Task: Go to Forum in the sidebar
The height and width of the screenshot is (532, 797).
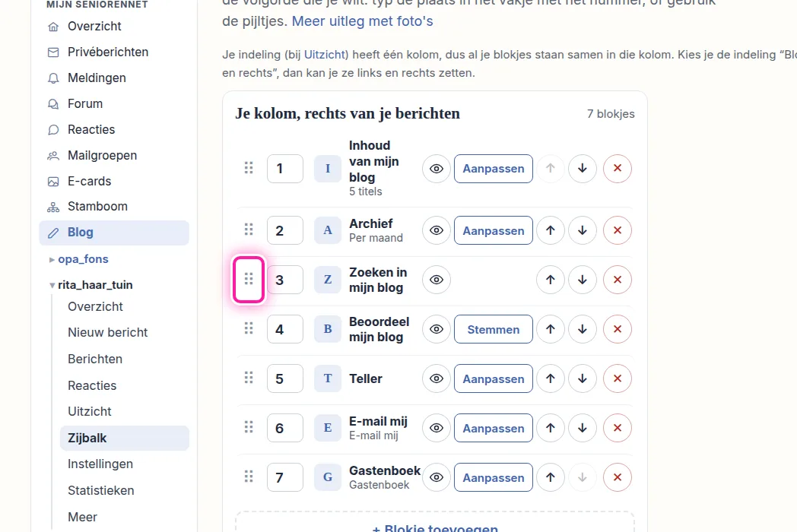Action: pyautogui.click(x=114, y=103)
